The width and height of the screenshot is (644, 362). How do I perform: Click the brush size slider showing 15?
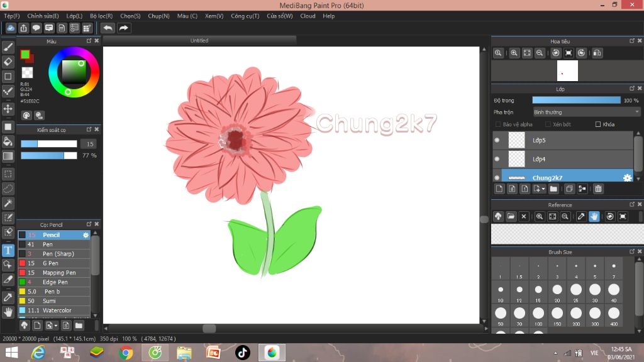pyautogui.click(x=49, y=144)
